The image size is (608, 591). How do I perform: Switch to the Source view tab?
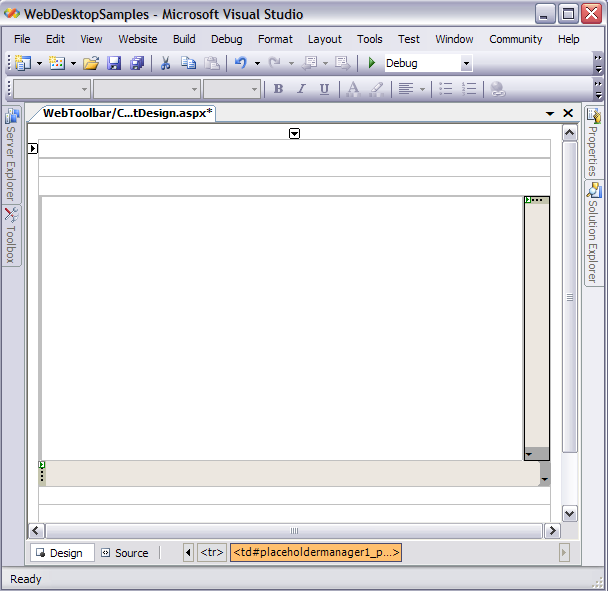[x=124, y=553]
